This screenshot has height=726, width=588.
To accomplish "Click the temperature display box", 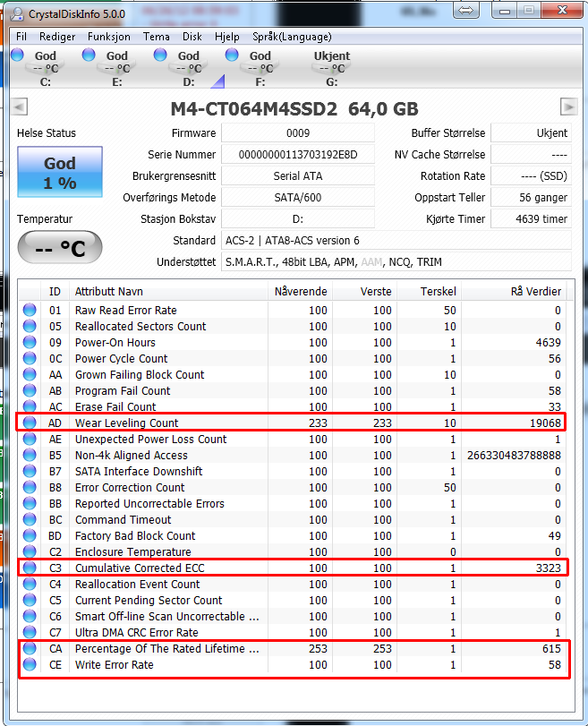I will [60, 248].
